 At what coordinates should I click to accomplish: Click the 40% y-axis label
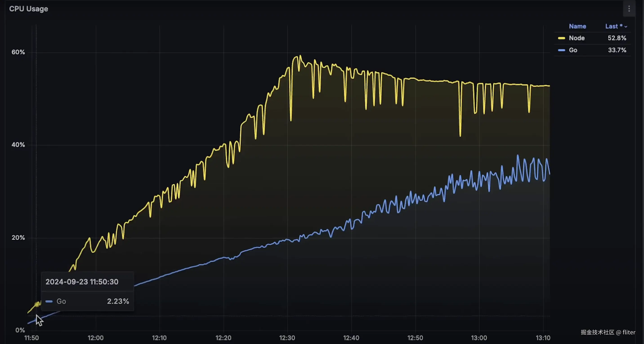[18, 145]
